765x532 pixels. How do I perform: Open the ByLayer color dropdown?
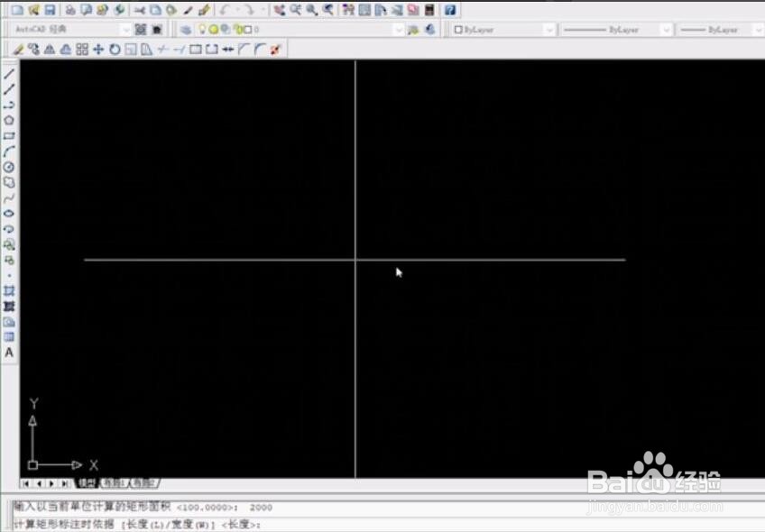pos(503,30)
